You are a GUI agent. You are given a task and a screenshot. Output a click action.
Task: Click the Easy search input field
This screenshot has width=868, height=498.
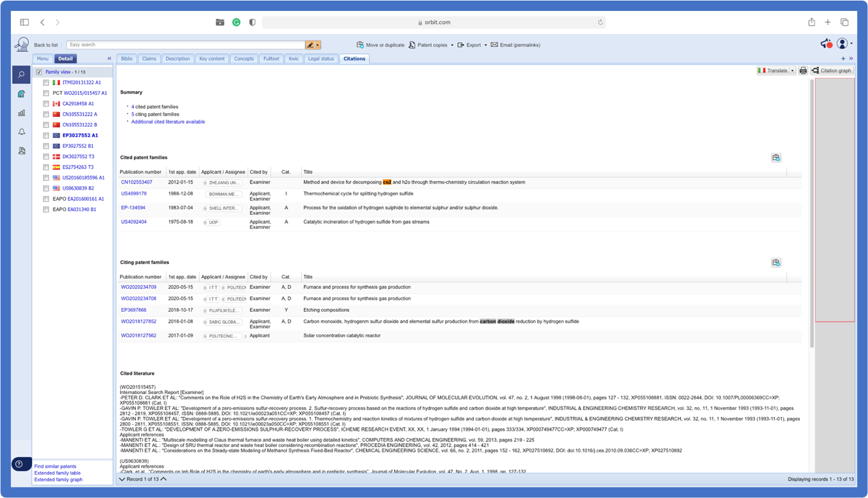(x=185, y=45)
